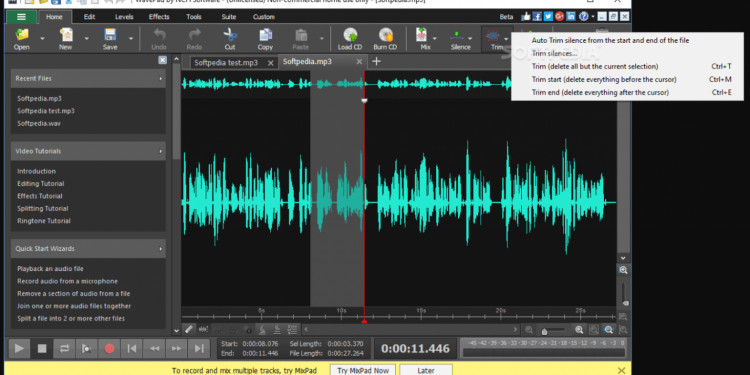Click the Twitter share icon
Viewport: 750px width, 375px height.
coord(548,16)
